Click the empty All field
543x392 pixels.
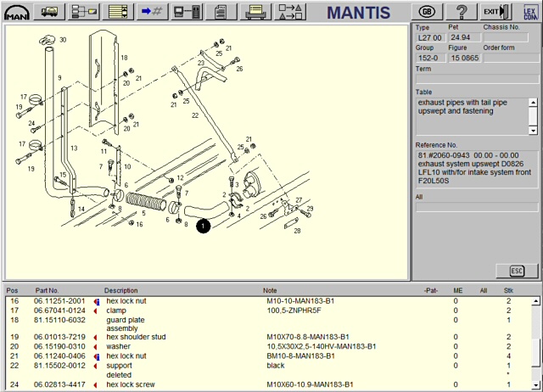pyautogui.click(x=477, y=207)
